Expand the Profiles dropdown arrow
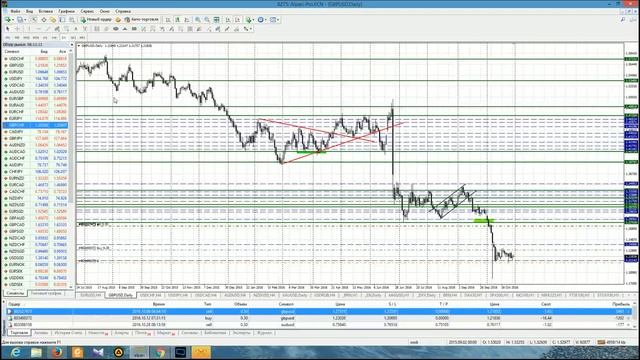This screenshot has width=640, height=360. tap(25, 20)
